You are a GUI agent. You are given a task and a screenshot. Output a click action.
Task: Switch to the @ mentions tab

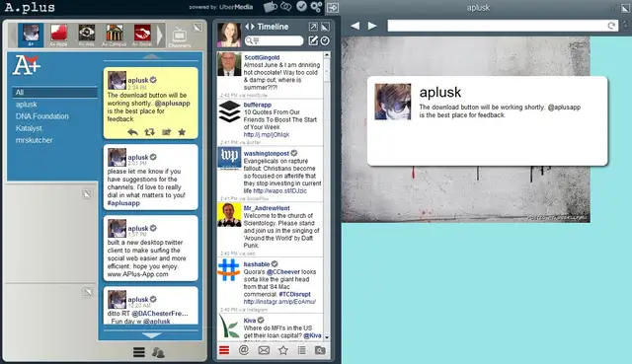pos(244,350)
